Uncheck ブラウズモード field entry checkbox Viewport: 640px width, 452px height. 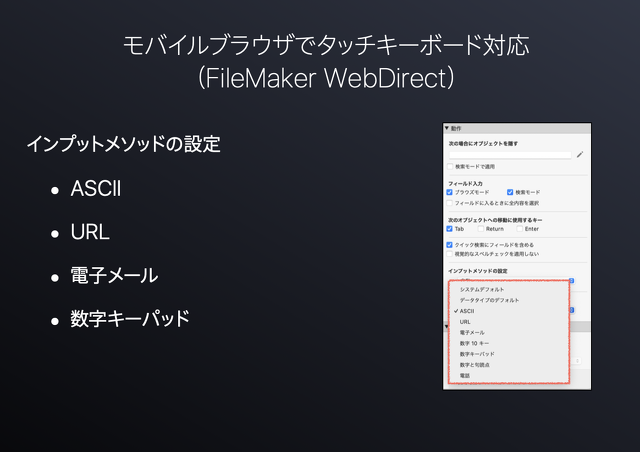(450, 192)
